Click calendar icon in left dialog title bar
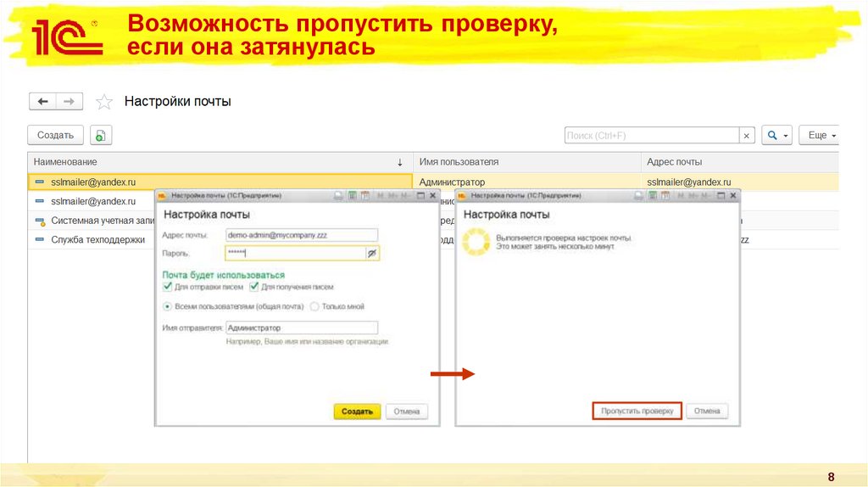 click(x=364, y=196)
